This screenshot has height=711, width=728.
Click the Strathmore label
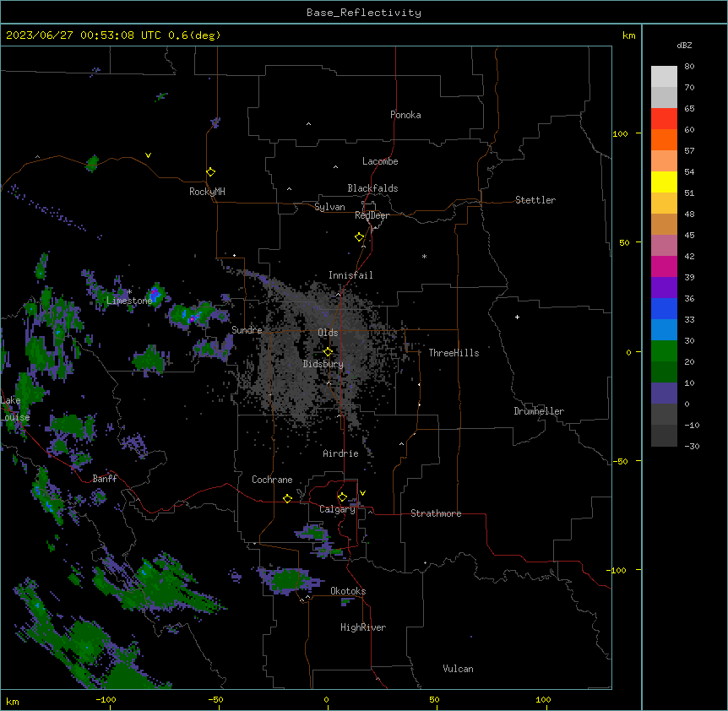[436, 513]
